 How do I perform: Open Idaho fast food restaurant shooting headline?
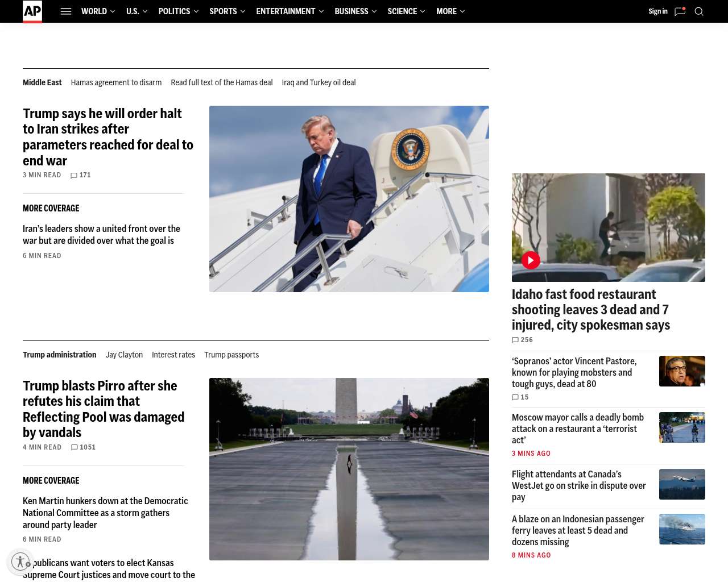click(x=591, y=310)
